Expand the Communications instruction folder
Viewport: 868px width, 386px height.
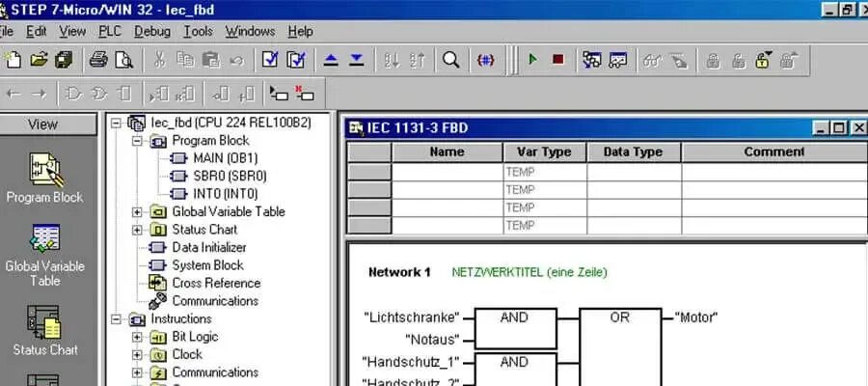[x=137, y=372]
